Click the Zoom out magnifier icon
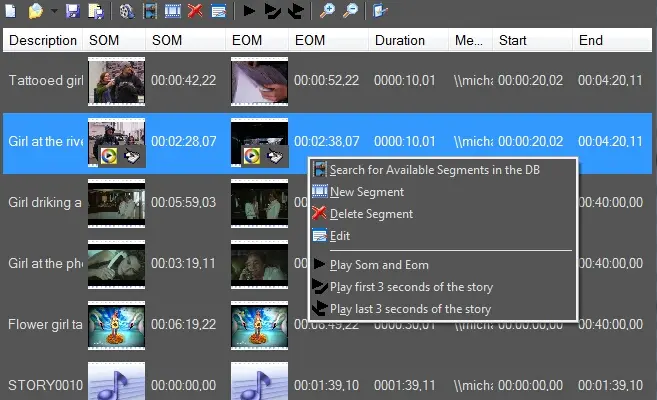The height and width of the screenshot is (400, 657). pos(348,12)
